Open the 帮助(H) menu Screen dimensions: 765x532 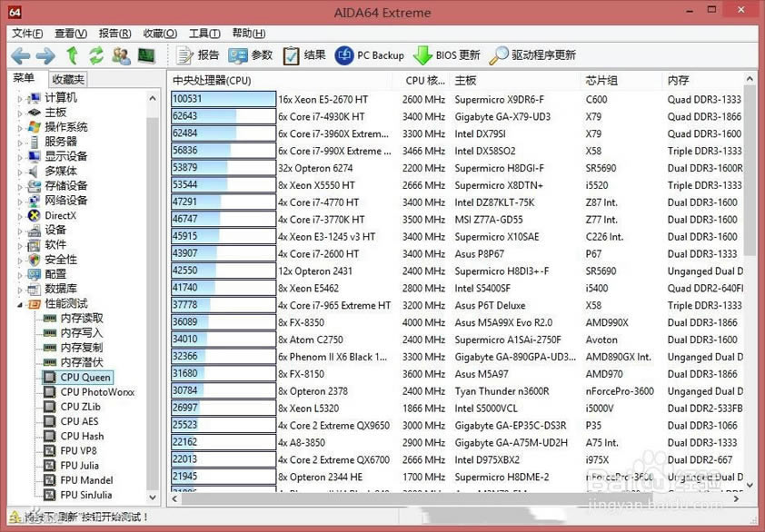249,34
